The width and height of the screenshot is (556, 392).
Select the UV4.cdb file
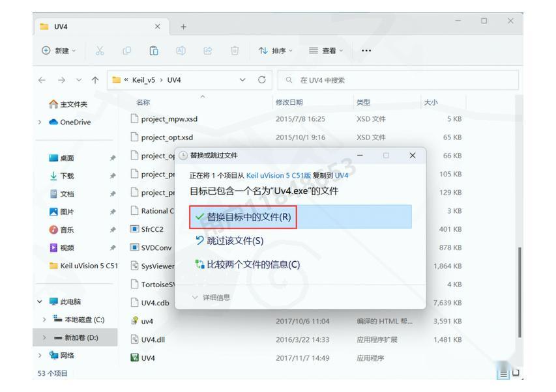tap(155, 303)
